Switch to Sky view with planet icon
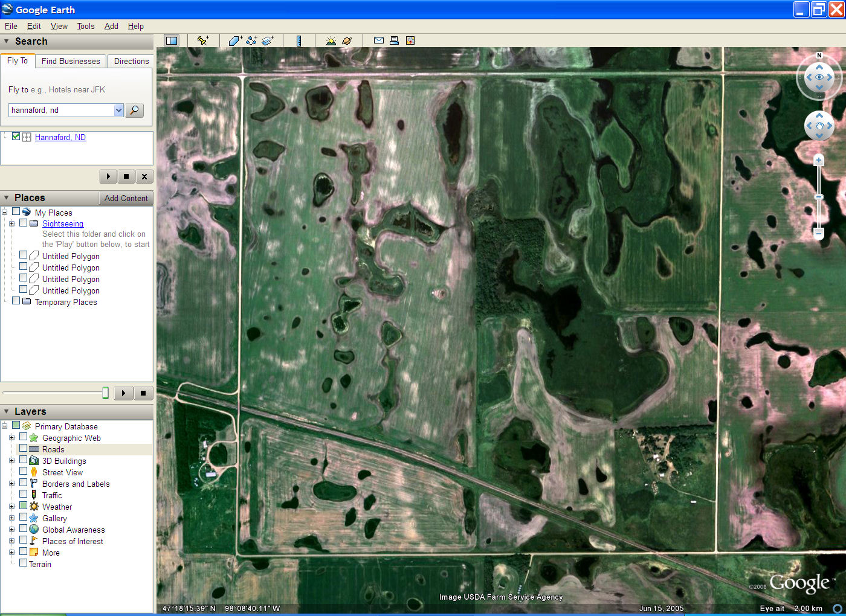 347,40
